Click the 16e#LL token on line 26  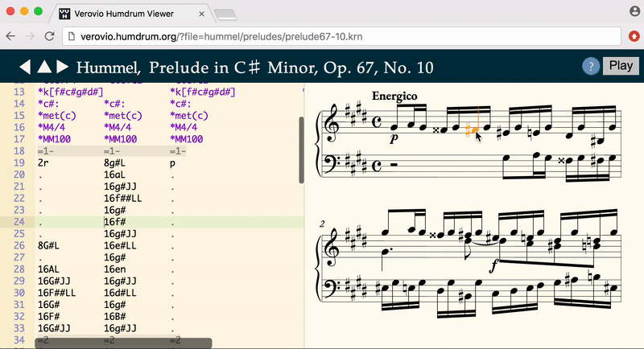120,245
